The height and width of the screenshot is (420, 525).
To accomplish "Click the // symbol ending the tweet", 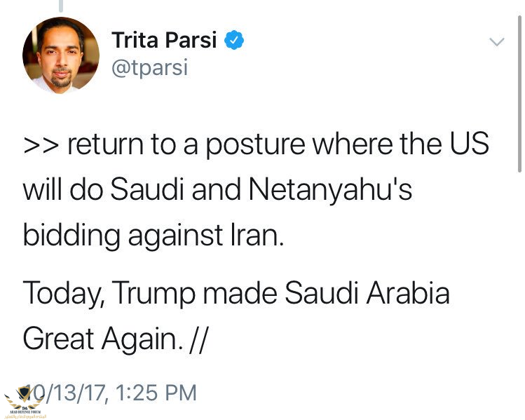I will point(199,339).
